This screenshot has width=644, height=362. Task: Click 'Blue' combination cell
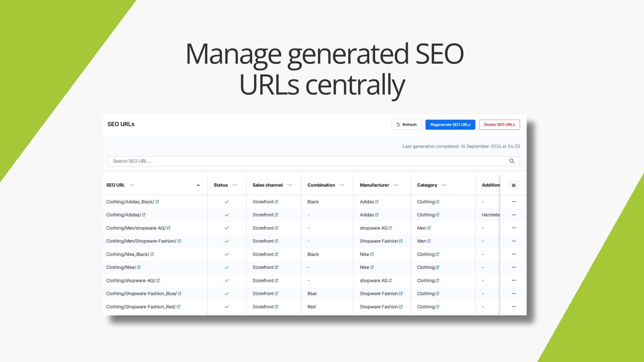(x=312, y=294)
